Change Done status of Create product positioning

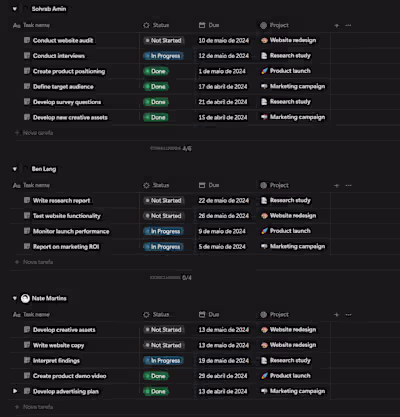(156, 71)
